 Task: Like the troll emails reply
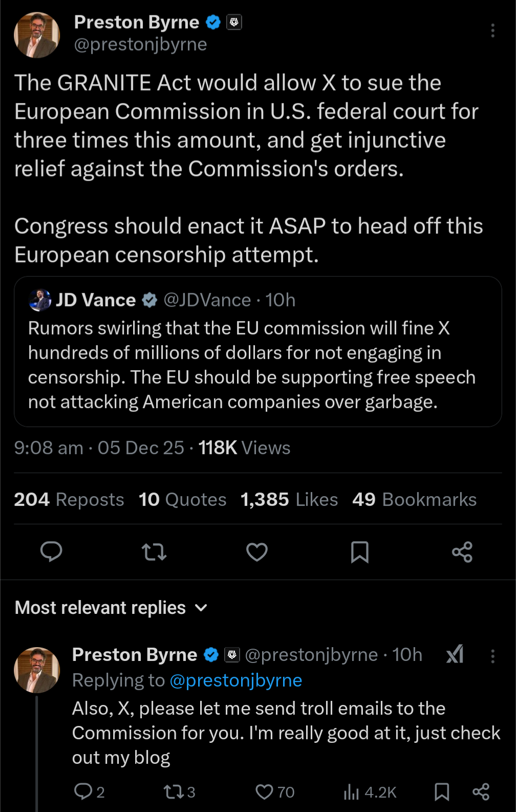tap(265, 792)
